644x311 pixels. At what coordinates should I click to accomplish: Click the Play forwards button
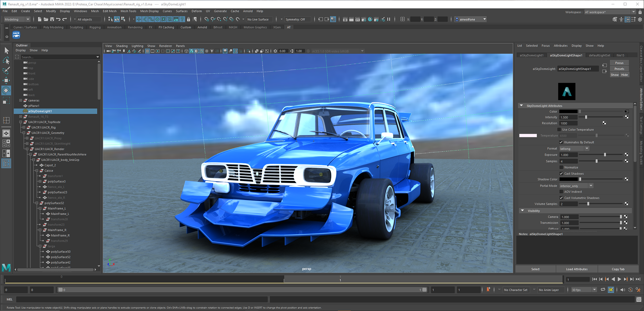620,279
